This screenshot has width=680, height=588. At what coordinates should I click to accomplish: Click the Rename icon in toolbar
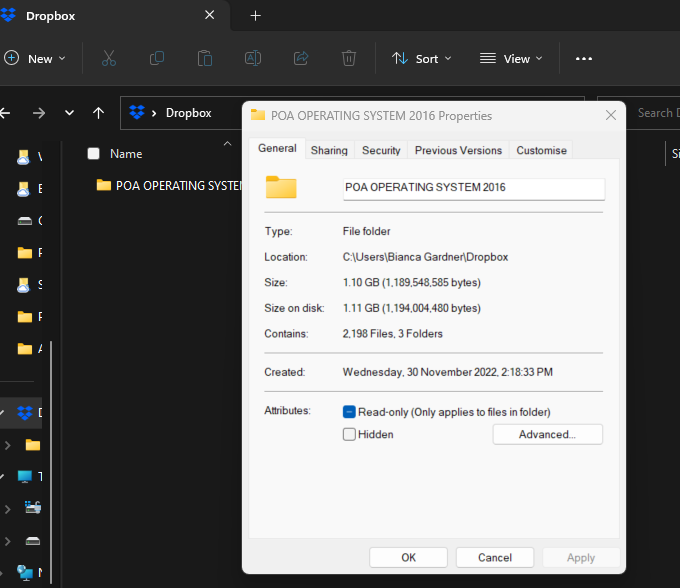253,58
